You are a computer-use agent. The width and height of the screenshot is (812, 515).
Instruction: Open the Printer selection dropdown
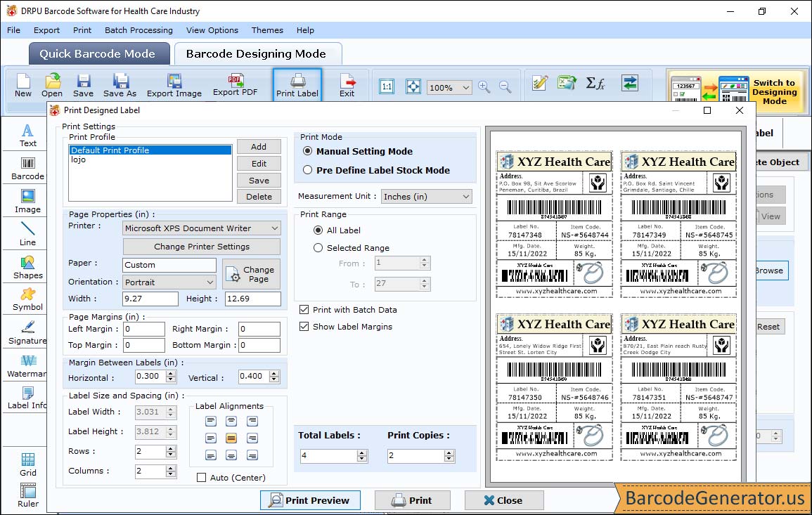202,228
